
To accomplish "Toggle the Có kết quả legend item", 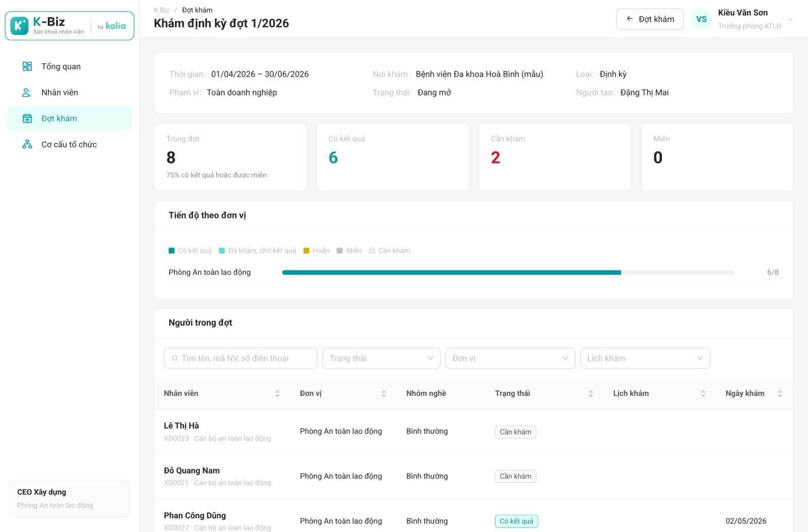I will (x=190, y=250).
